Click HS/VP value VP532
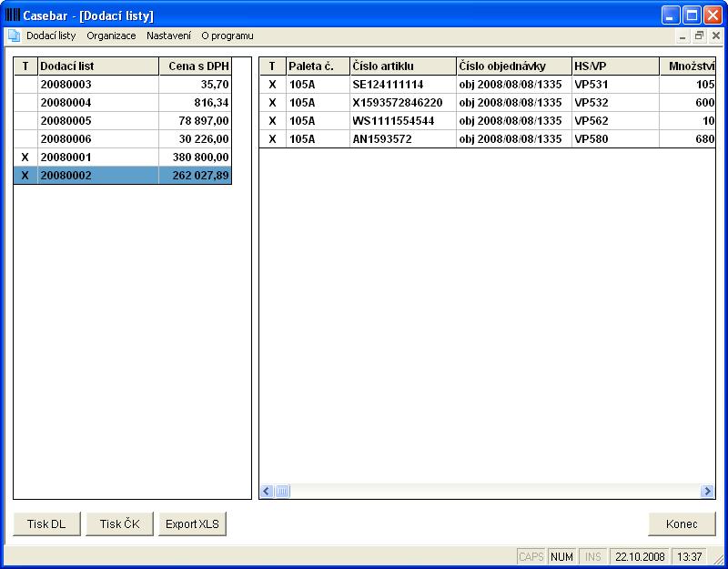 tap(591, 102)
